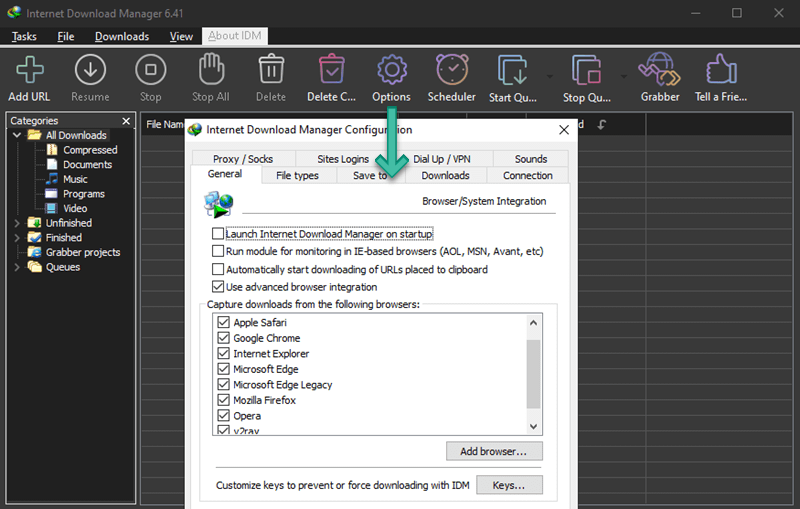Screen dimensions: 800x509
Task: Open the Start Queue dropdown arrow
Action: (x=549, y=77)
